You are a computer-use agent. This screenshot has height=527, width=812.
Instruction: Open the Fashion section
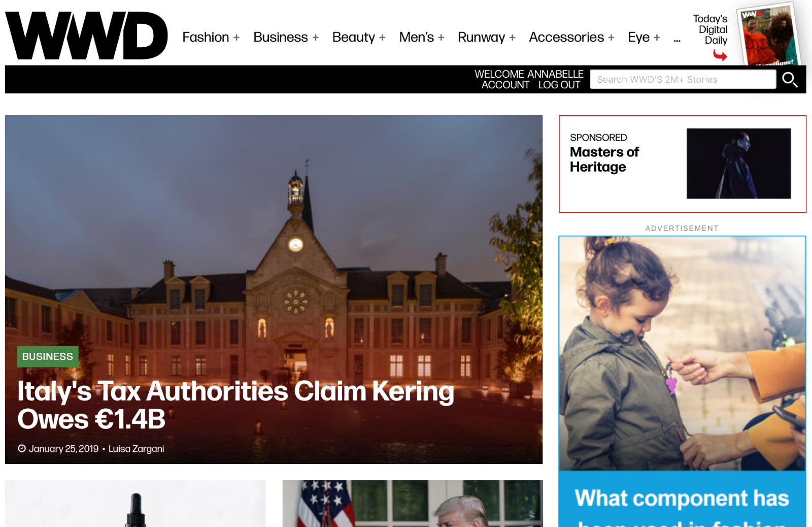[x=206, y=37]
